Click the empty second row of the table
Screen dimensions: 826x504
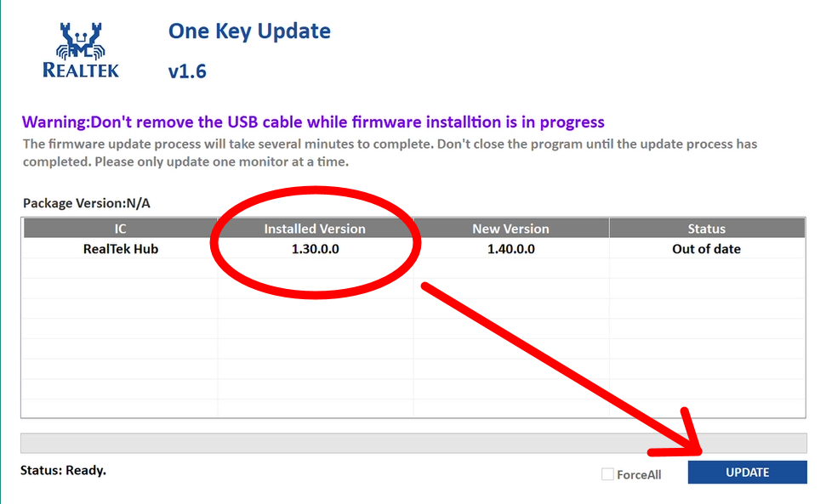tap(413, 269)
